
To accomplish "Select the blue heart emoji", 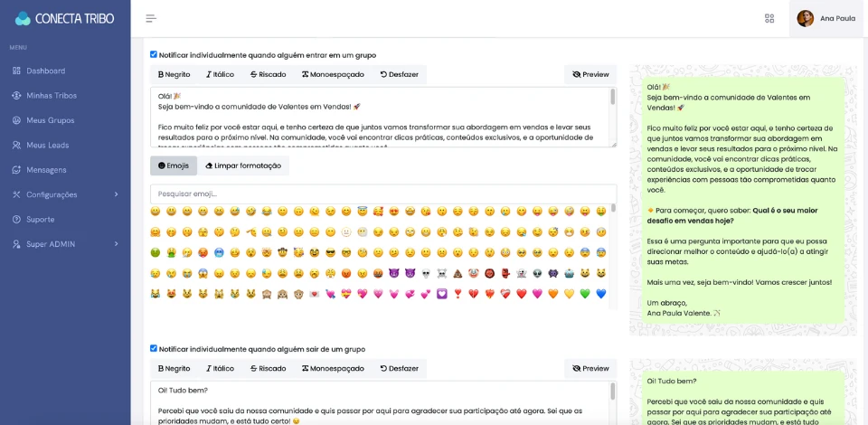I will 600,294.
